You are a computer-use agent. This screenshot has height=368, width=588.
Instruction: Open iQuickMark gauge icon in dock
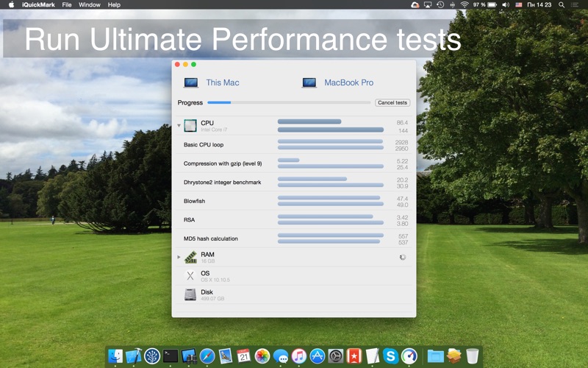click(x=409, y=356)
